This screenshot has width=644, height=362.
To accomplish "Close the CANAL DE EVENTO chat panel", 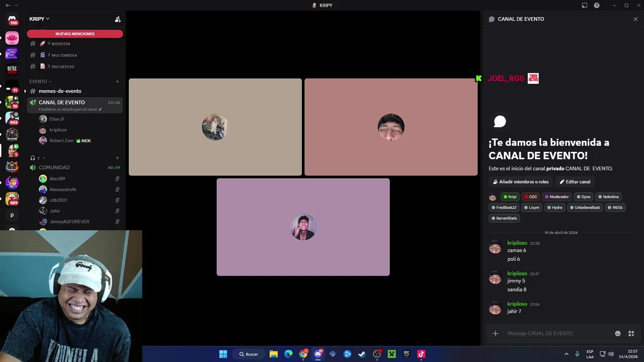I will tap(635, 19).
